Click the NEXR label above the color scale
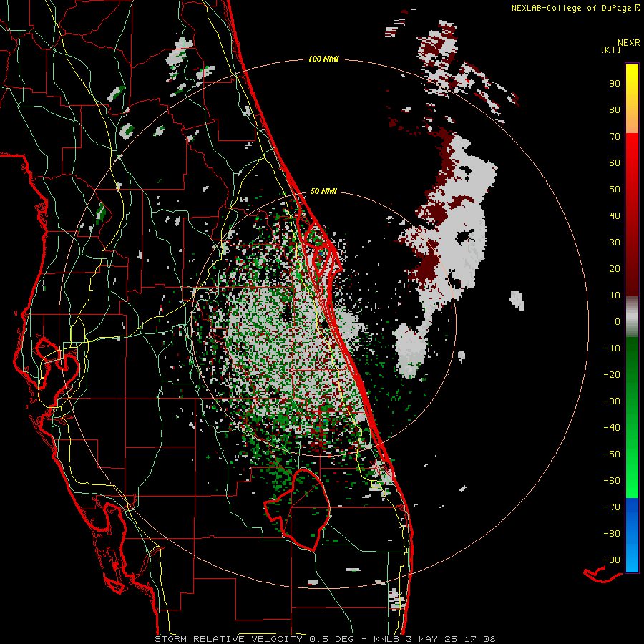This screenshot has width=644, height=644. point(629,43)
